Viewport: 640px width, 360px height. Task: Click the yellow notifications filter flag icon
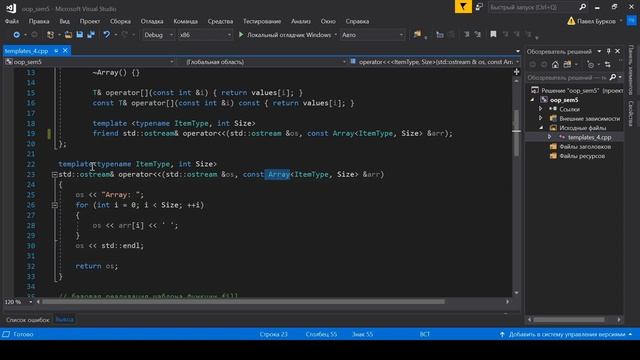point(463,7)
